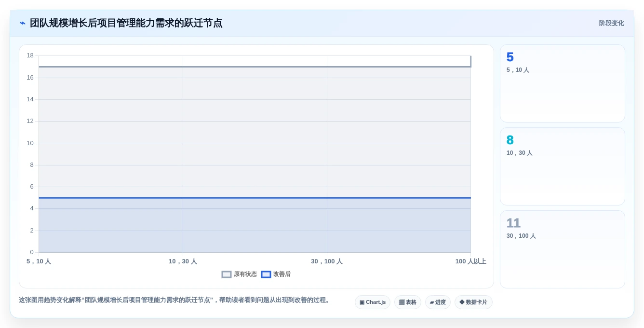Click the y-axis tick label 4
The image size is (644, 328).
tap(32, 208)
